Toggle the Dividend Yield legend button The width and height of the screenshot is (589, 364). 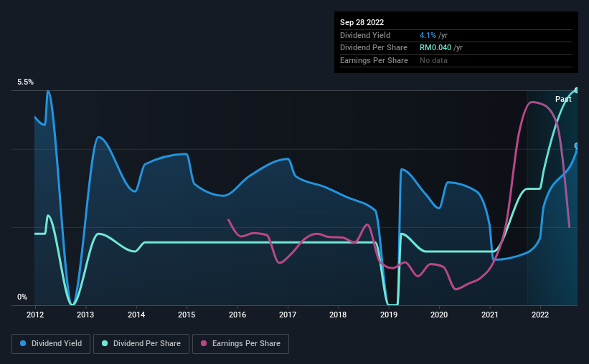click(x=51, y=344)
